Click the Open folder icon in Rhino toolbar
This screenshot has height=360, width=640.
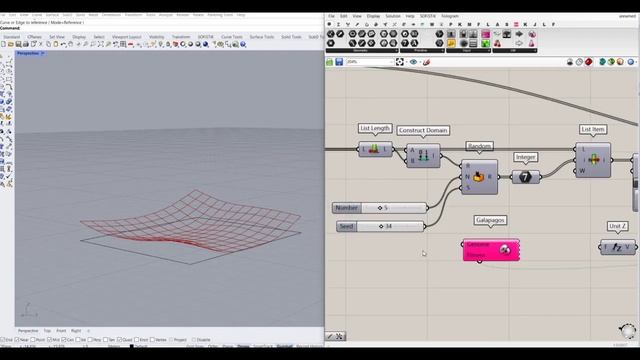(x=11, y=44)
